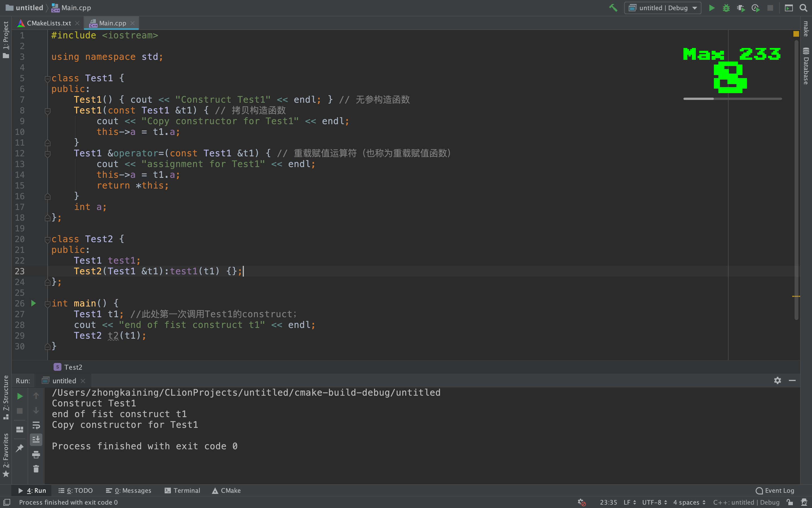
Task: Toggle soft-wrap in Run console
Action: (36, 425)
